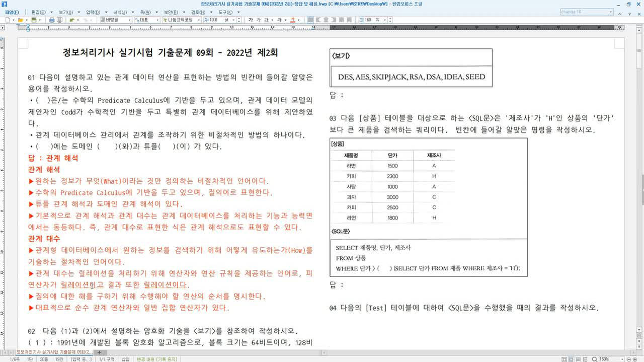This screenshot has width=644, height=362.
Task: Apply underline formatting from the toolbar
Action: tap(267, 21)
